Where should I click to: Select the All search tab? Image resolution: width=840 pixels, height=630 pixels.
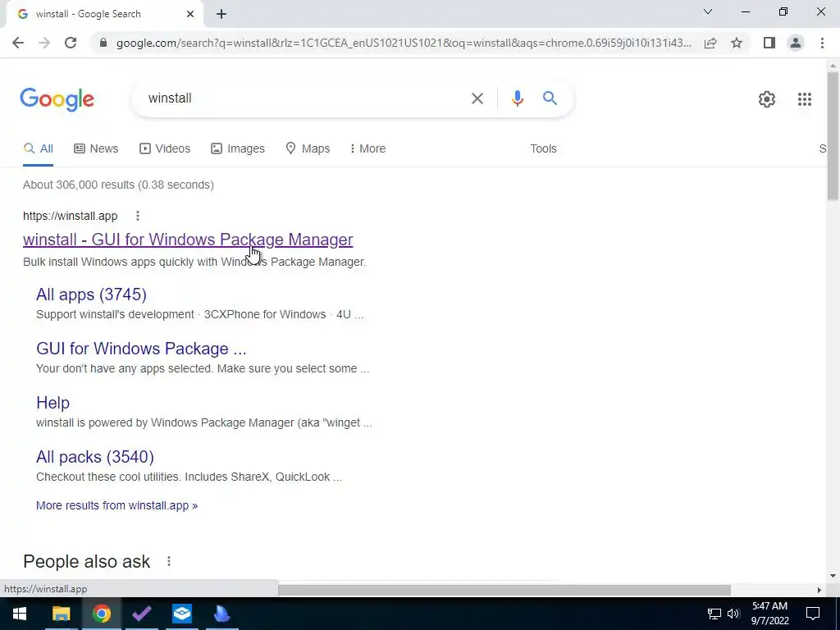click(x=38, y=149)
